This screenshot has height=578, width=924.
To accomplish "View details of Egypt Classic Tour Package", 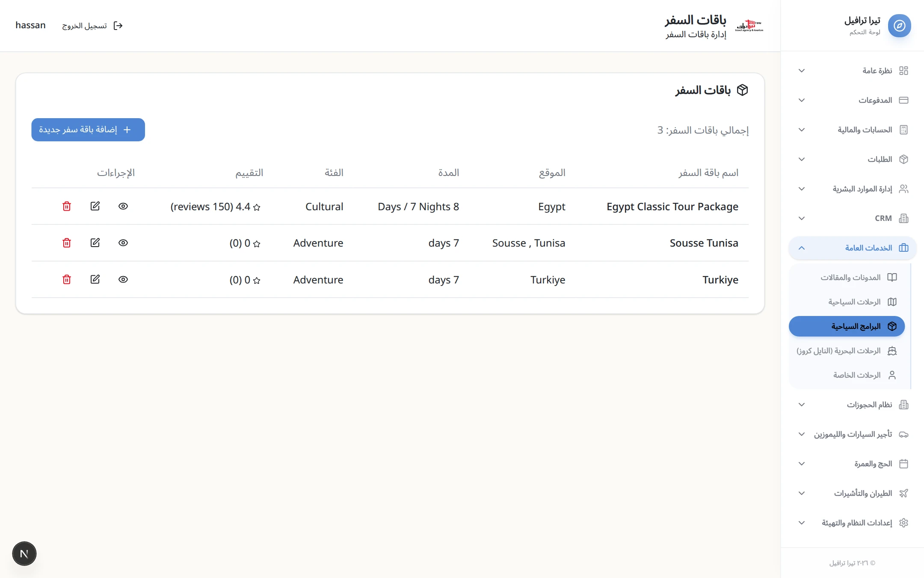I will click(123, 206).
